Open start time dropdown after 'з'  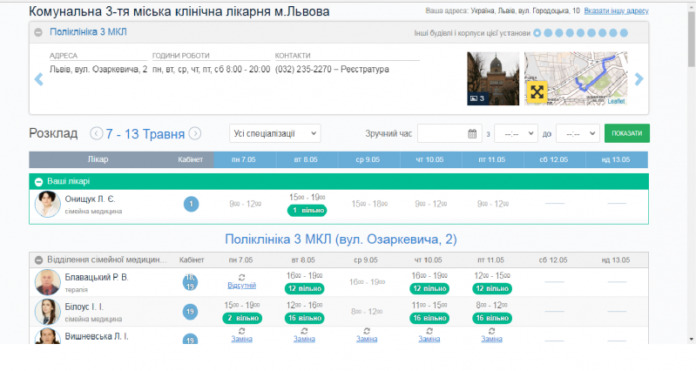(x=516, y=133)
